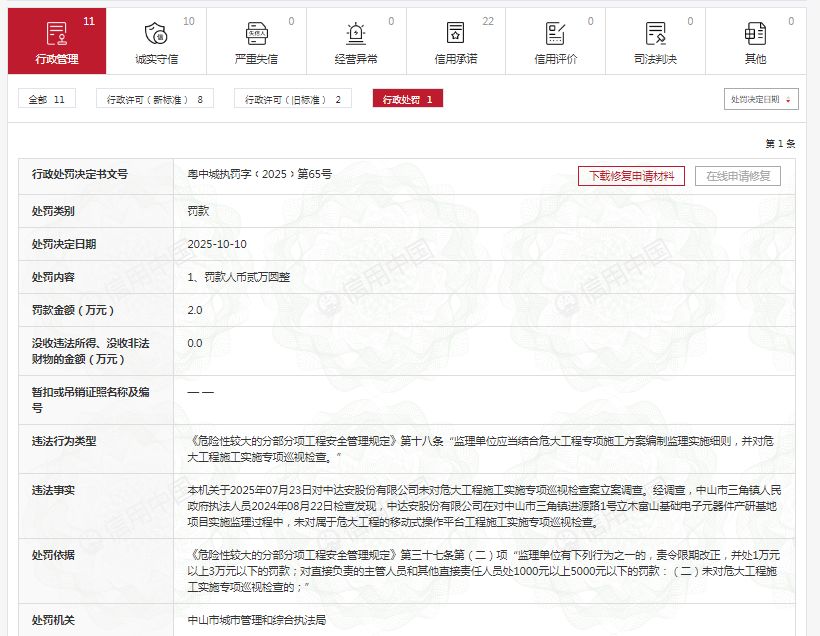Click the 经营异常 alarm light icon

356,33
